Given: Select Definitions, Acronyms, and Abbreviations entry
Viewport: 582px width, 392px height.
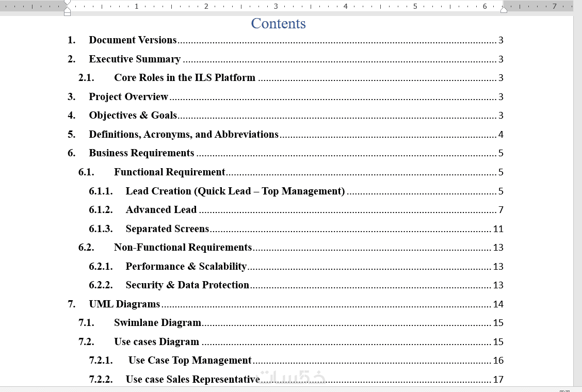Looking at the screenshot, I should (285, 135).
